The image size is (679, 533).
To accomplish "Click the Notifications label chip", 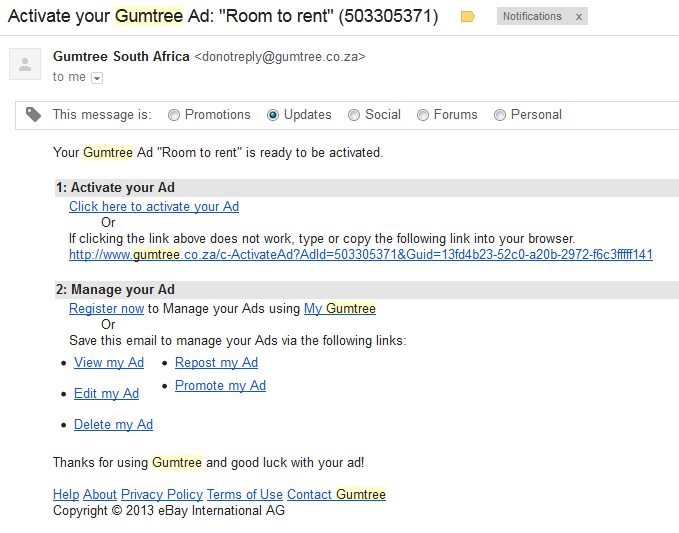I will pos(532,16).
